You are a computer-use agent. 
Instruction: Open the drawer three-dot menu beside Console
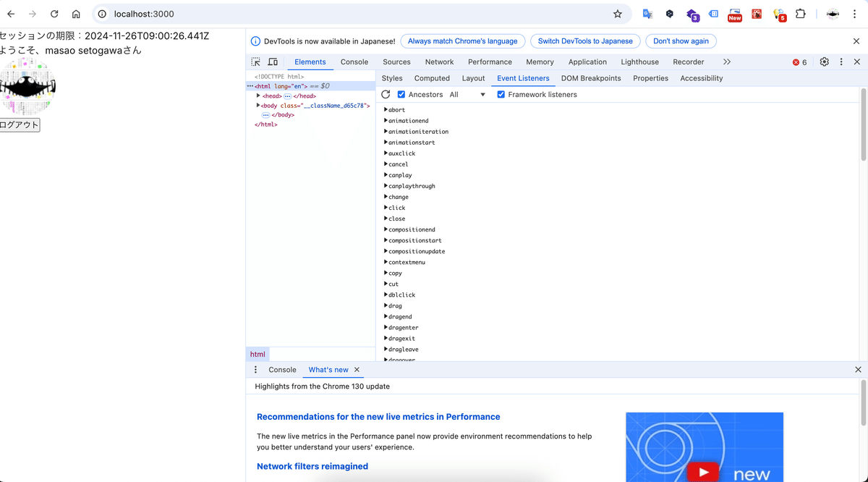[x=255, y=370]
